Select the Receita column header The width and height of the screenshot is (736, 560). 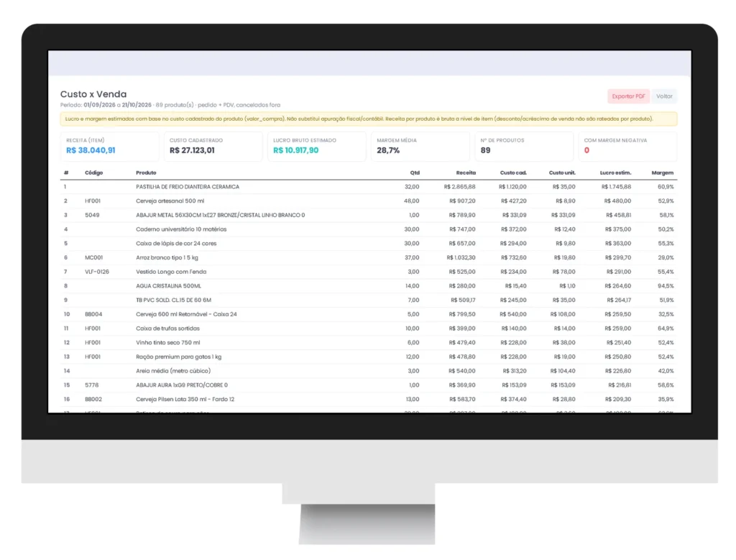pos(466,173)
